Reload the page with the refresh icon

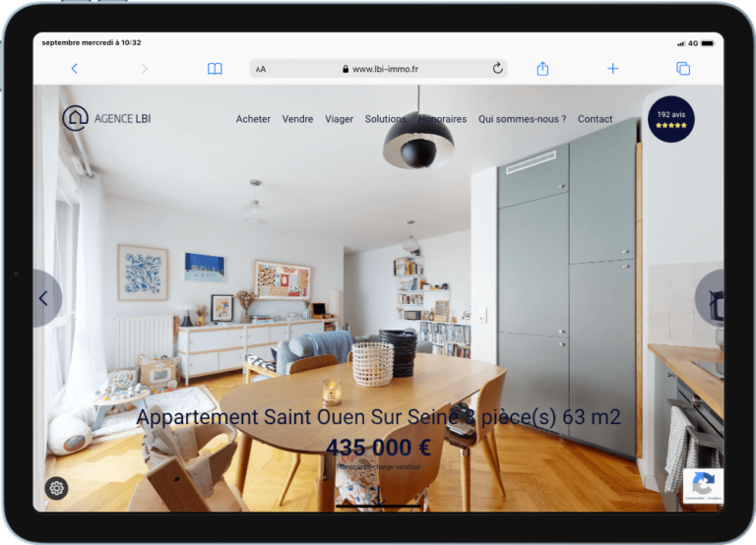[x=497, y=69]
